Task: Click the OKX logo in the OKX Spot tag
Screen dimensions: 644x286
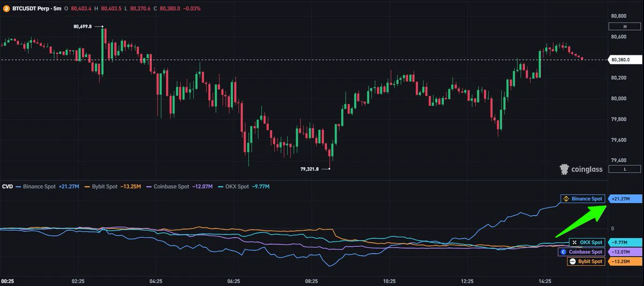Action: (574, 242)
